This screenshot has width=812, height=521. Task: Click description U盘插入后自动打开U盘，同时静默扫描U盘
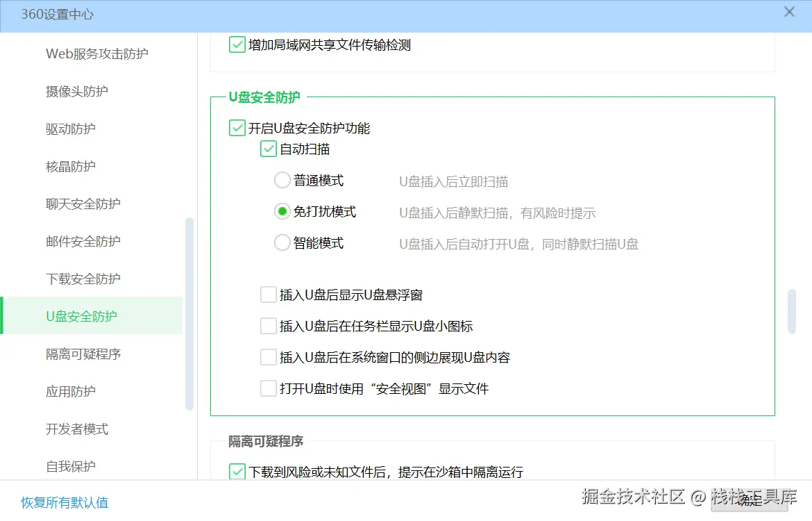(x=519, y=244)
